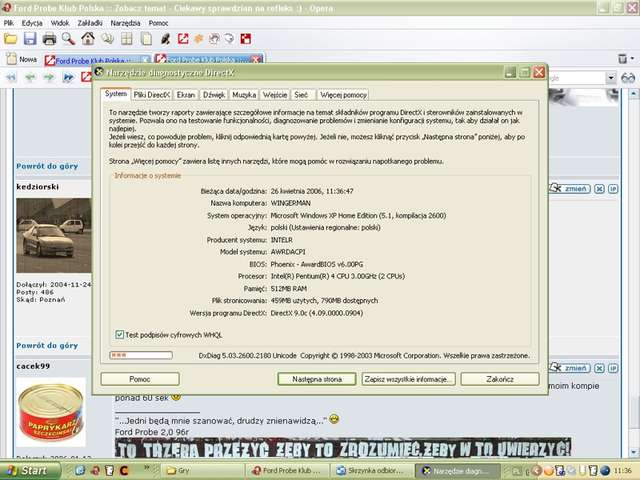The height and width of the screenshot is (480, 640).
Task: Open file with the yellow folder toolbar icon
Action: [x=10, y=39]
